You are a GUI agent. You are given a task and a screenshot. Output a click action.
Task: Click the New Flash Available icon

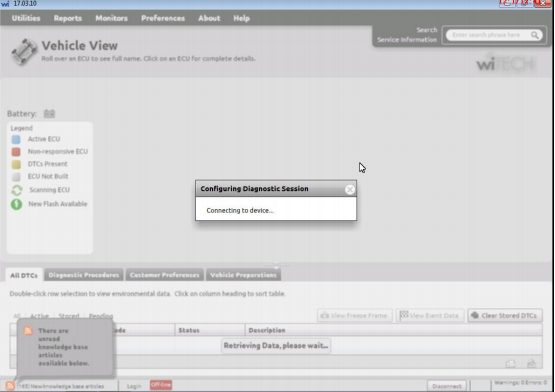point(16,204)
